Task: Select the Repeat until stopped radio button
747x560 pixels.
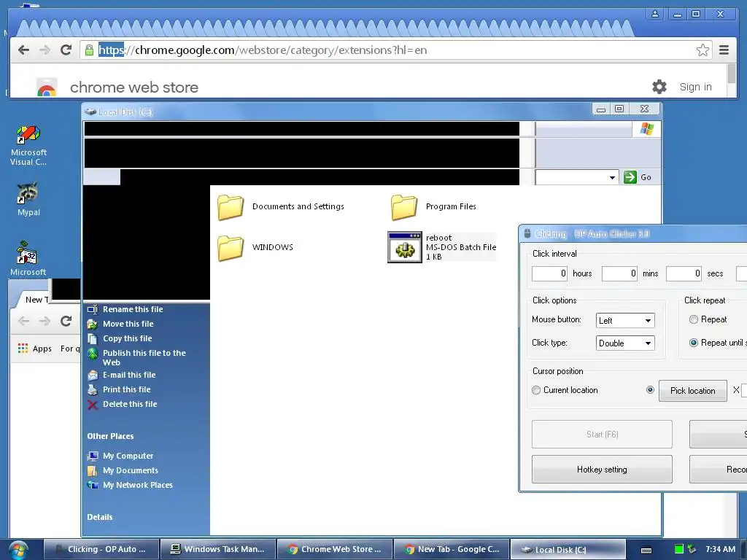Action: [x=694, y=343]
